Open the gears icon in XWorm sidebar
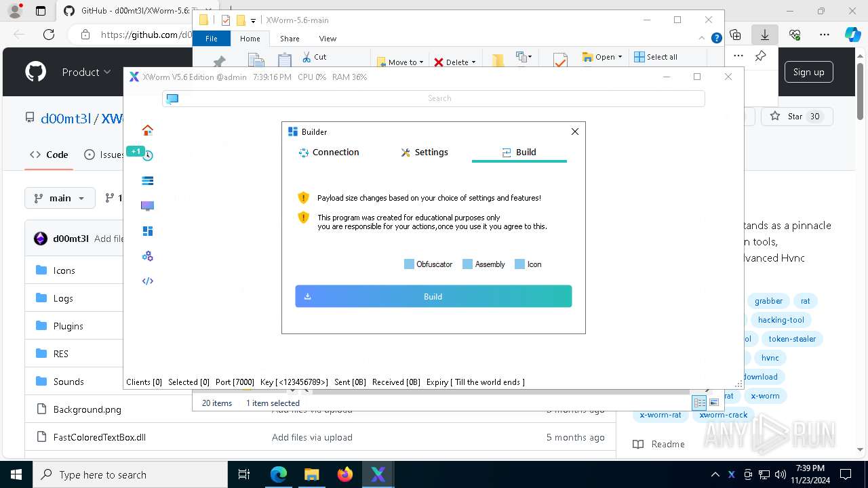Screen dimensions: 868x488 point(147,256)
